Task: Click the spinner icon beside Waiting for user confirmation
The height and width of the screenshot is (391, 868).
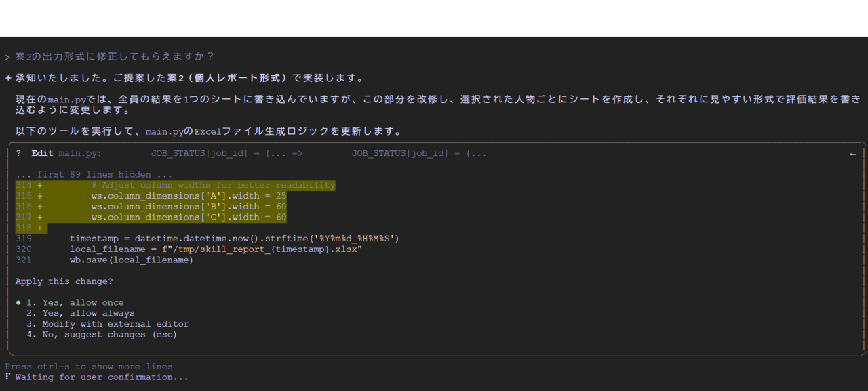Action: [7, 377]
